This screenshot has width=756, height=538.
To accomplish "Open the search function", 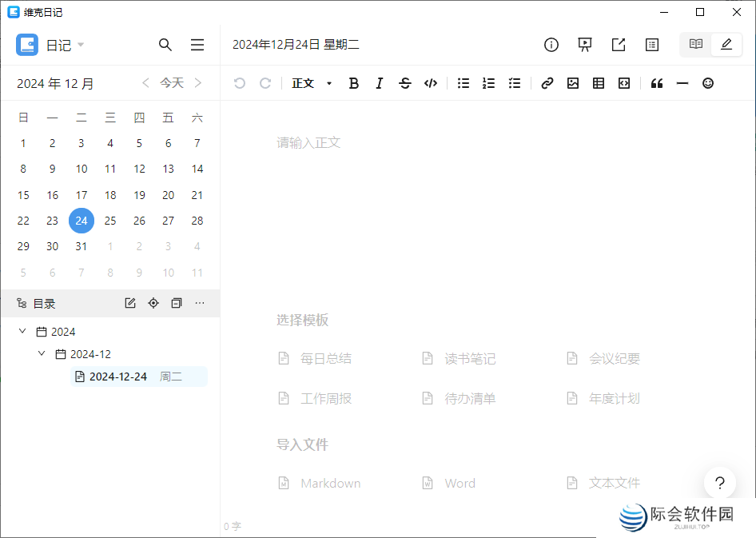I will [165, 45].
